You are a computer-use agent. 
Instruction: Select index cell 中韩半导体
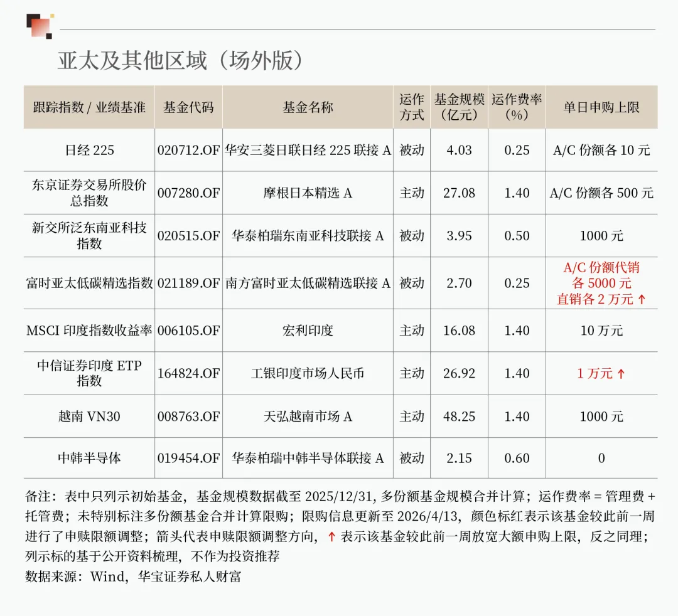click(90, 458)
